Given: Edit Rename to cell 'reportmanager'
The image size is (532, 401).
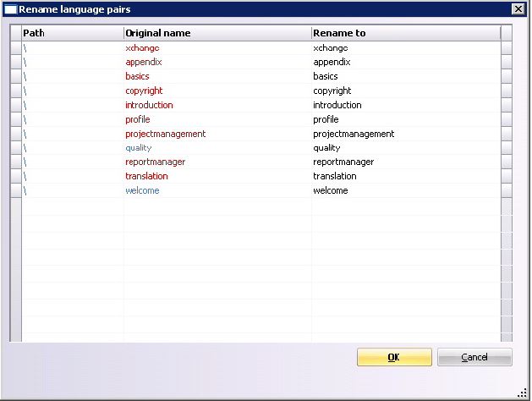Looking at the screenshot, I should [x=406, y=162].
